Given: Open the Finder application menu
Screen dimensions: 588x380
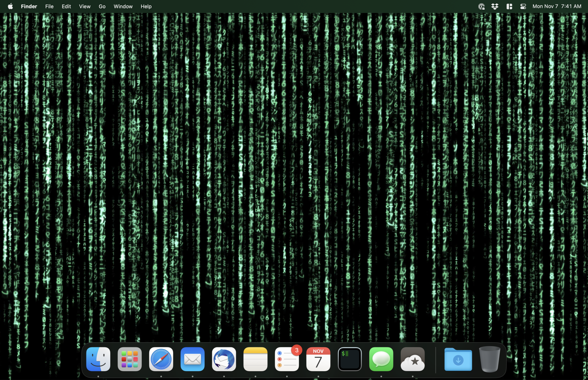Looking at the screenshot, I should (29, 6).
